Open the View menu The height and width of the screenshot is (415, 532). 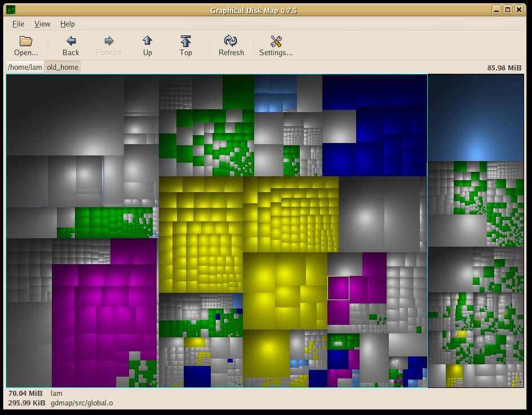pyautogui.click(x=42, y=24)
